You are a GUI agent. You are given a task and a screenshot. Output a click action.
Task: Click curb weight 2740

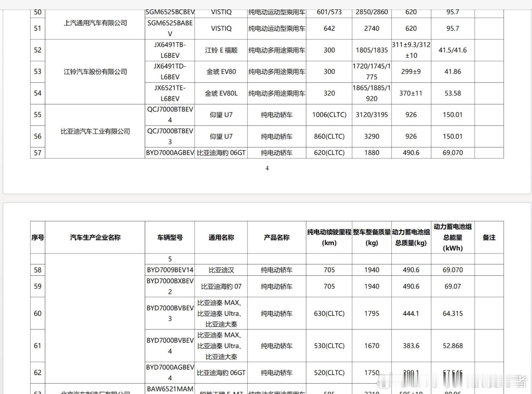pos(372,28)
